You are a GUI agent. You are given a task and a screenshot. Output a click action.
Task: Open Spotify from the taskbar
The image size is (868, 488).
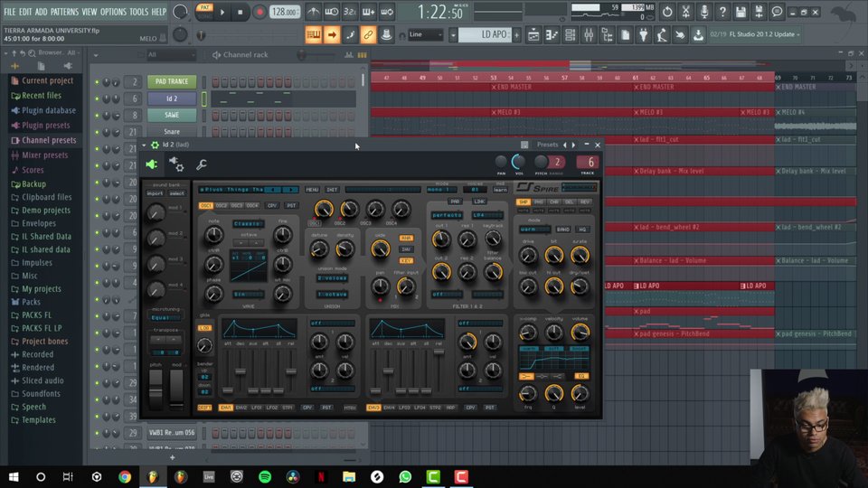click(x=265, y=476)
